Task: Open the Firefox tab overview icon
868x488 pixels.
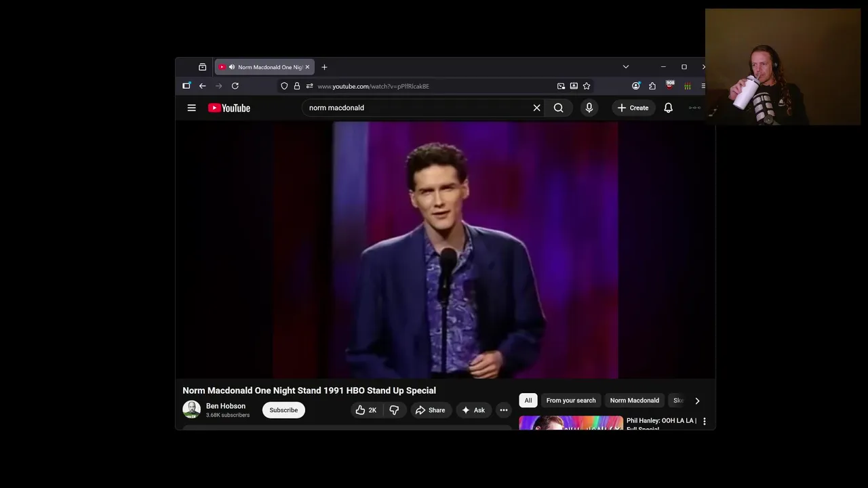Action: coord(202,67)
